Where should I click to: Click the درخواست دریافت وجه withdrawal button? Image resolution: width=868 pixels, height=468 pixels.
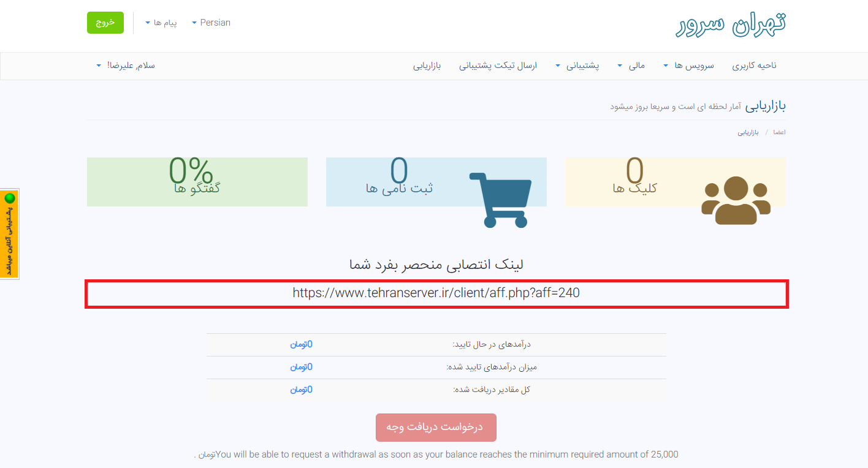click(436, 428)
